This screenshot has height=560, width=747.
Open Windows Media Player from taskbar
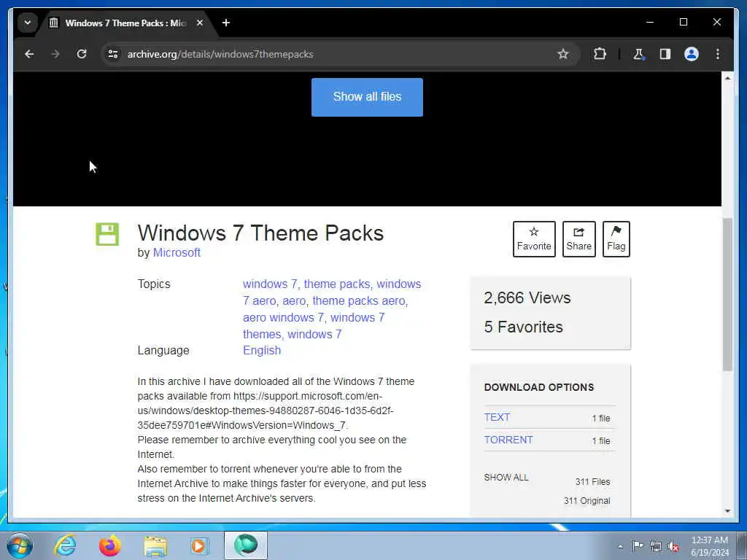(x=199, y=545)
